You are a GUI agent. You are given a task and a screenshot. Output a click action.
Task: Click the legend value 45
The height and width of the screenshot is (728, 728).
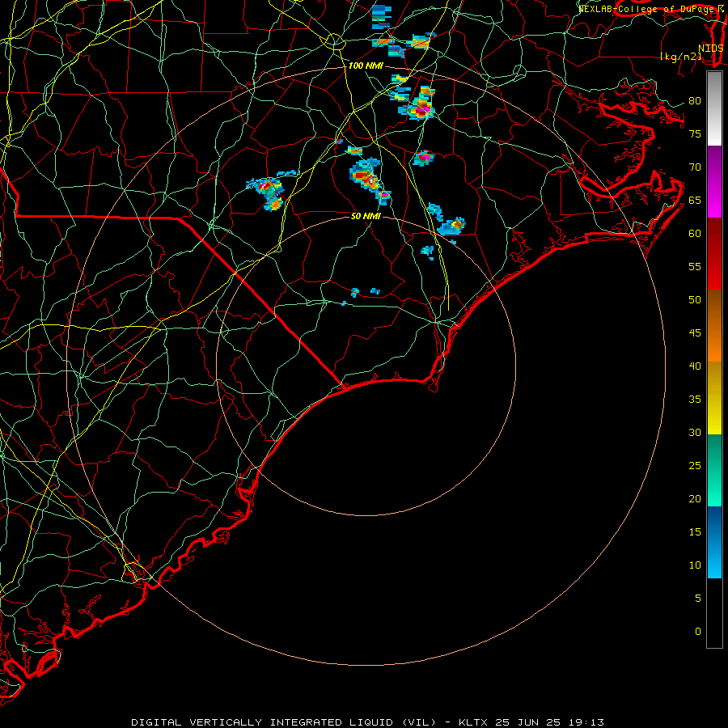click(695, 333)
